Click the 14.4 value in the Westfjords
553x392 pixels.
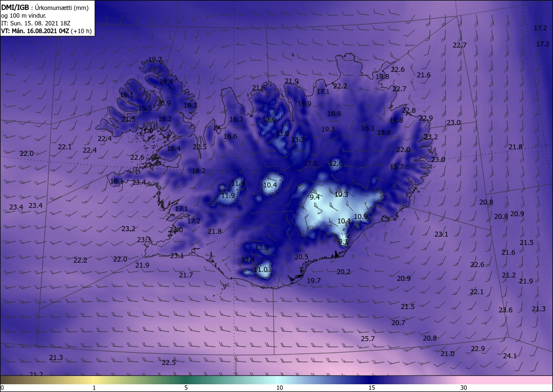[x=166, y=82]
